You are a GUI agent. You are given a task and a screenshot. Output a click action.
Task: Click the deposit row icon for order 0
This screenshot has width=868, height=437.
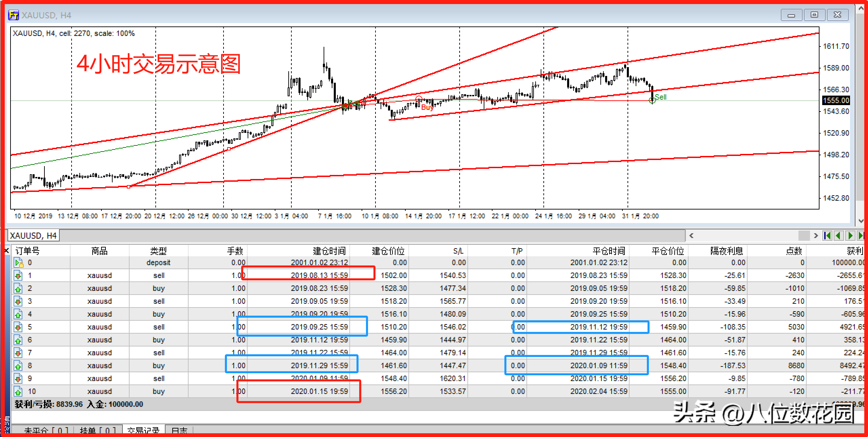(x=18, y=263)
